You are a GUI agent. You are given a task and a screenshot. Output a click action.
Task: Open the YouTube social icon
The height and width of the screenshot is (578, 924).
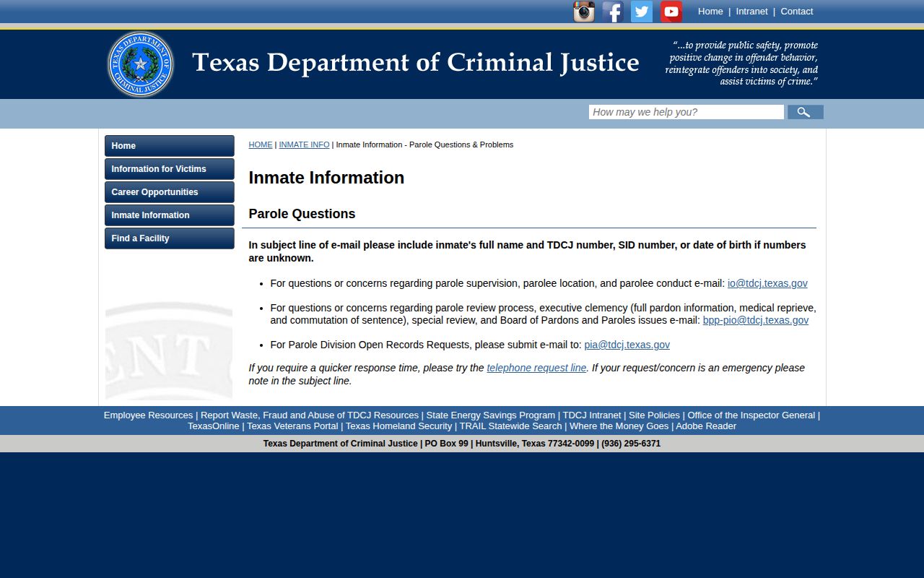pyautogui.click(x=671, y=12)
